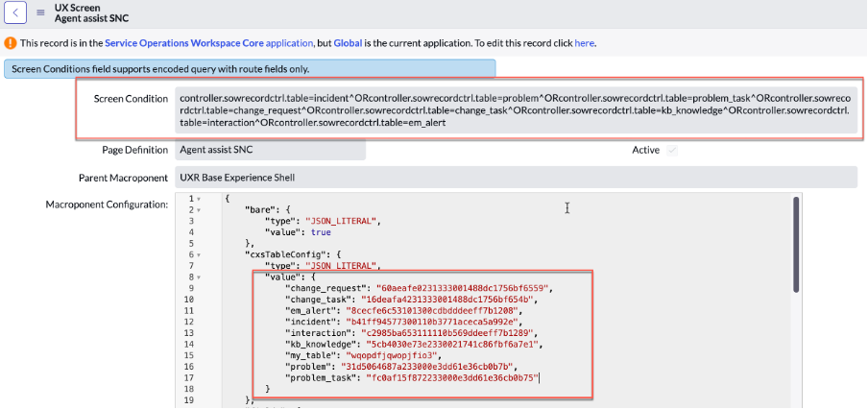Collapse the code fold arrow on line 1
The height and width of the screenshot is (409, 868).
pos(199,199)
